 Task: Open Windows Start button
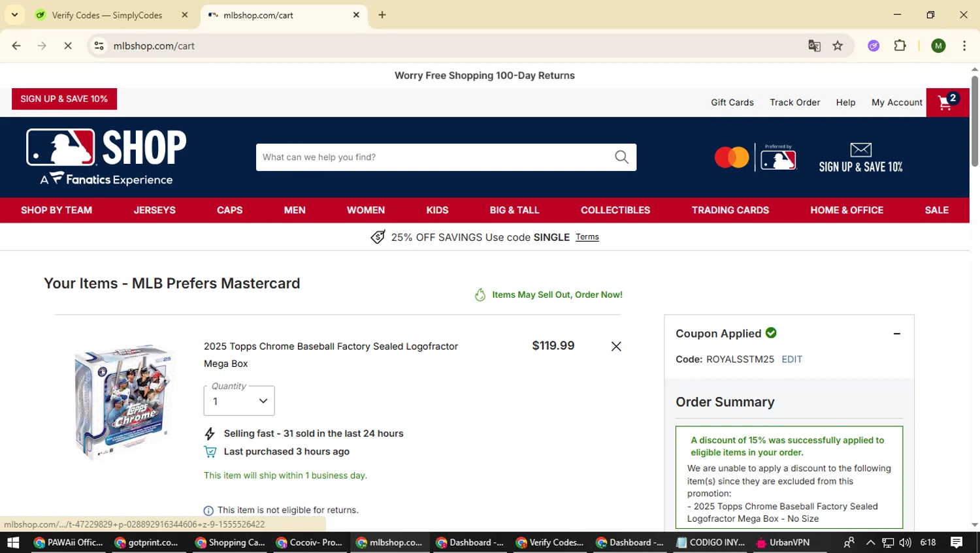pos(13,543)
